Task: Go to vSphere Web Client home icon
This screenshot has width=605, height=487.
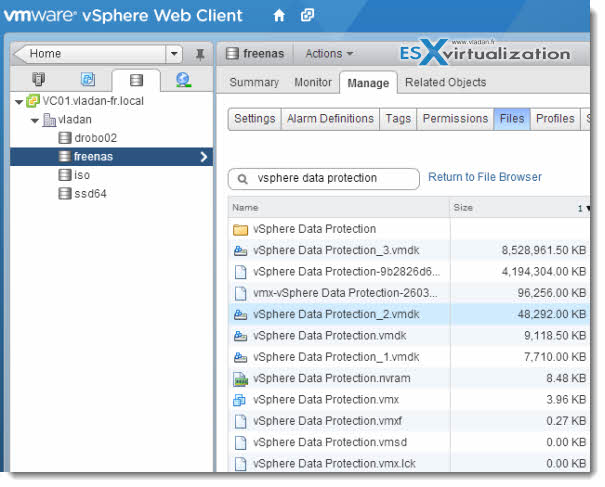Action: pos(279,15)
